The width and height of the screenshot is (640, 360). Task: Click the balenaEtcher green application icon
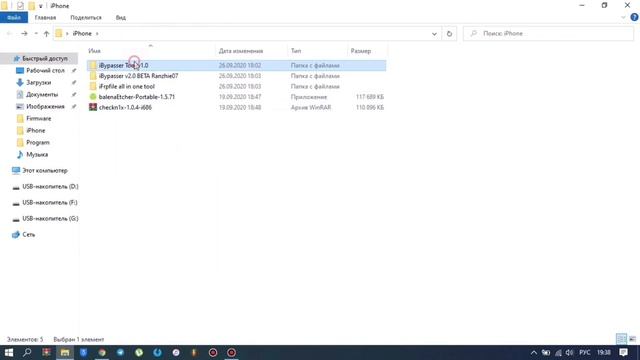(93, 97)
